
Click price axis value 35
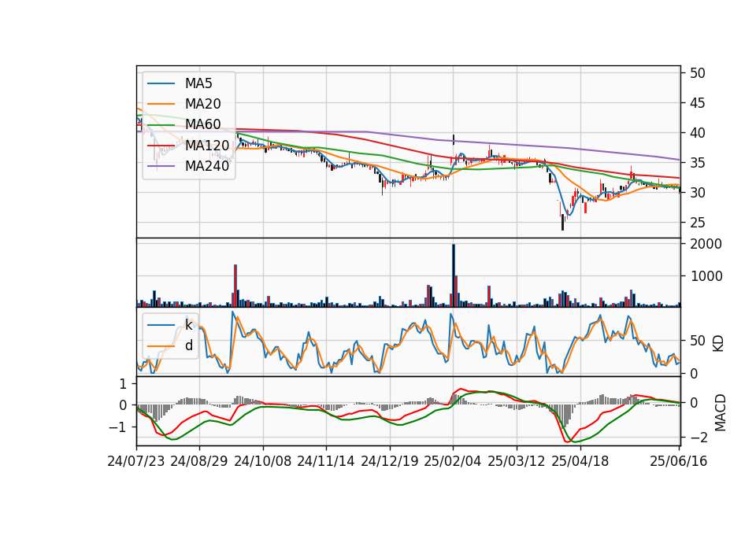[x=698, y=163]
